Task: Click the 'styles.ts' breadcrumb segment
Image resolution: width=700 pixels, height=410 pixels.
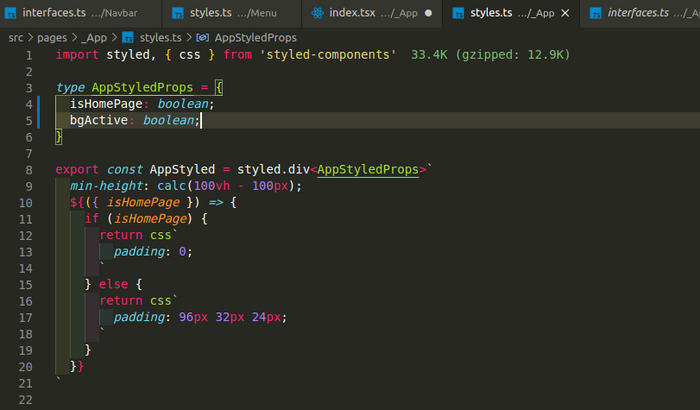Action: tap(161, 38)
